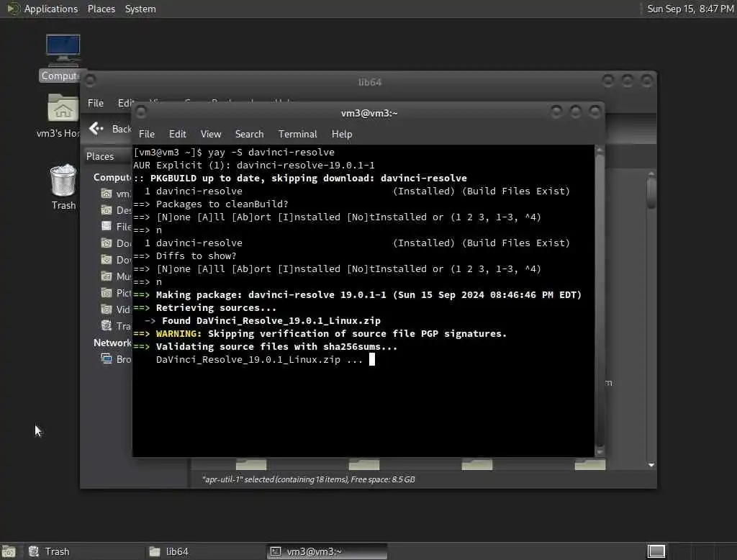Click the Packages to cleanBuild? line
737x560 pixels.
[211, 204]
